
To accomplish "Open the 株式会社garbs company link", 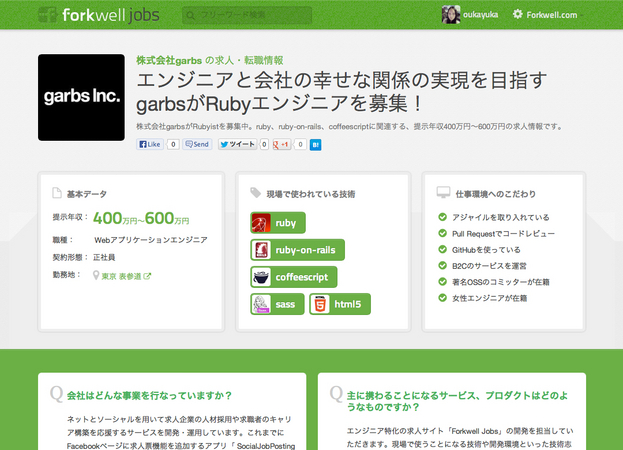I will click(x=169, y=60).
